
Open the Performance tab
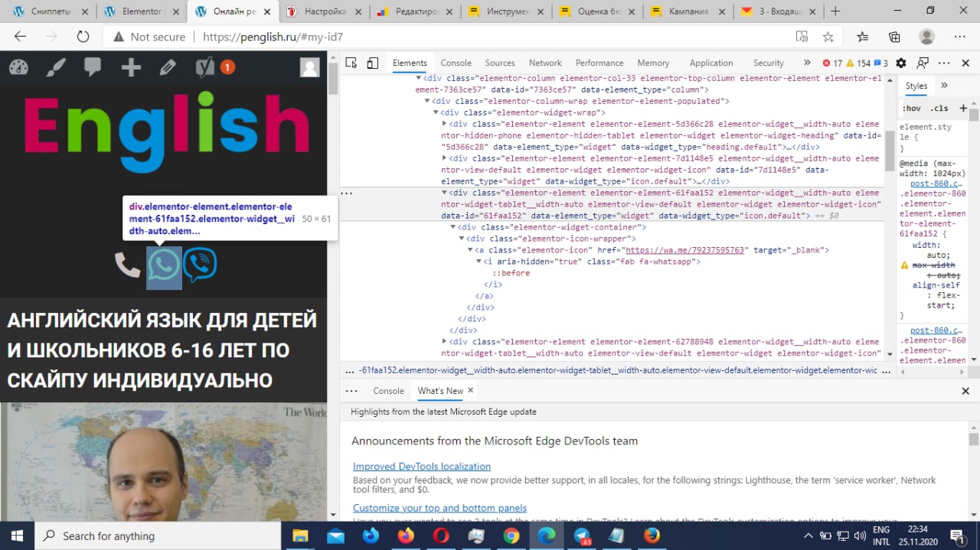click(x=599, y=63)
